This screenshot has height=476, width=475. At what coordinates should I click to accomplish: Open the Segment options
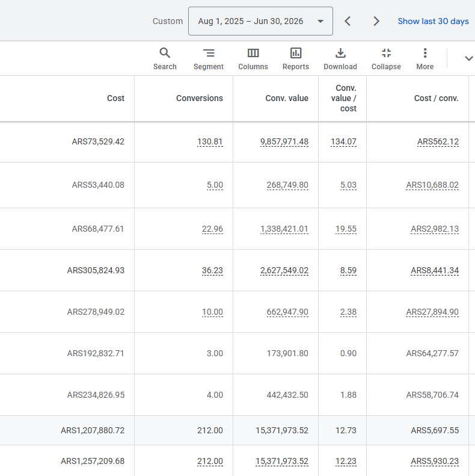pyautogui.click(x=209, y=59)
